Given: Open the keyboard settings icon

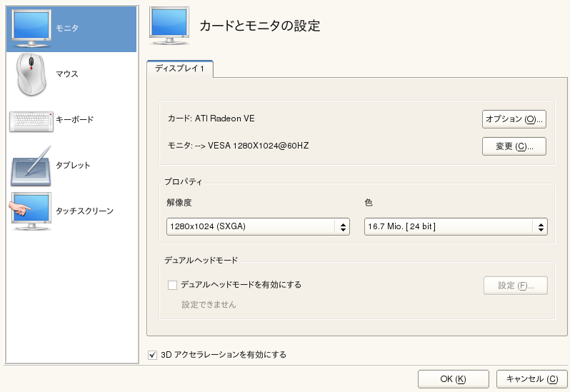Looking at the screenshot, I should (x=31, y=120).
